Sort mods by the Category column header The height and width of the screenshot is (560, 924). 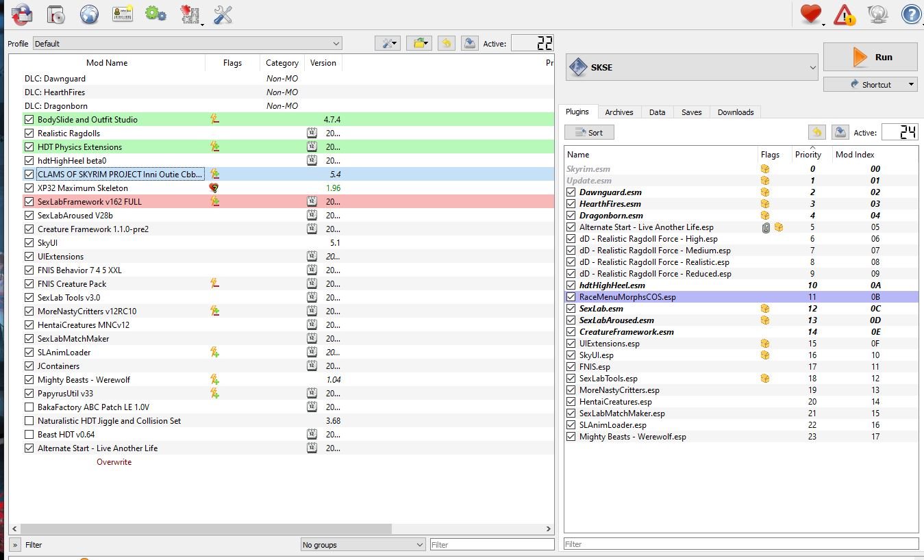tap(282, 62)
